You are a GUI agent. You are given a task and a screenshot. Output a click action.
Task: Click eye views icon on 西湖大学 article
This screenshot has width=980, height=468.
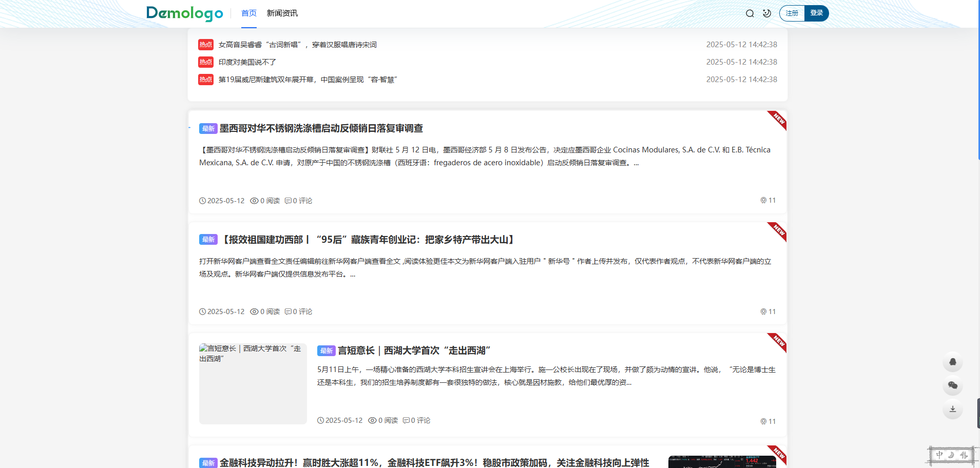[x=372, y=420]
